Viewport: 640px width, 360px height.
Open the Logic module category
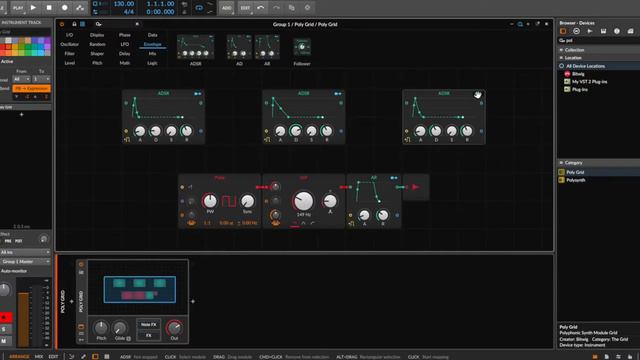click(153, 63)
